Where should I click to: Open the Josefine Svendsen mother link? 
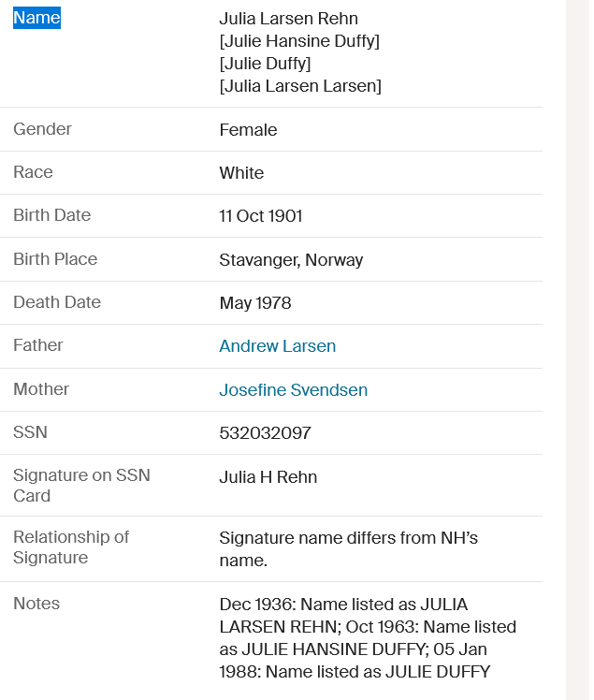coord(293,390)
